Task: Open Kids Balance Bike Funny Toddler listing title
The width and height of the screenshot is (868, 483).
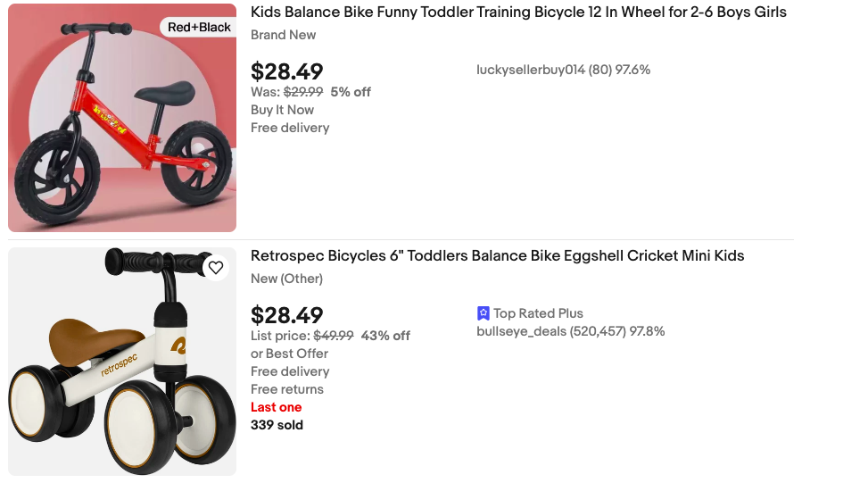Action: coord(518,12)
